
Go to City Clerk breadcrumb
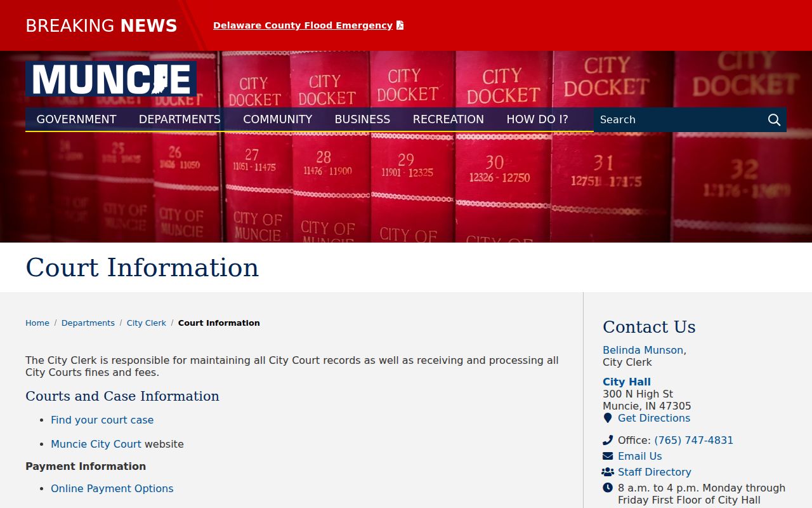tap(147, 323)
